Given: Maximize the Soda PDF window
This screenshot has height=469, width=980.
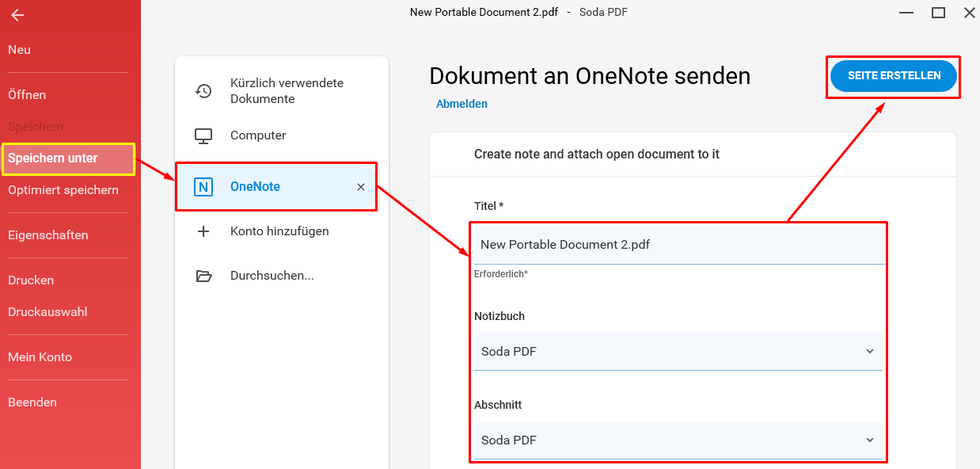Looking at the screenshot, I should point(939,13).
